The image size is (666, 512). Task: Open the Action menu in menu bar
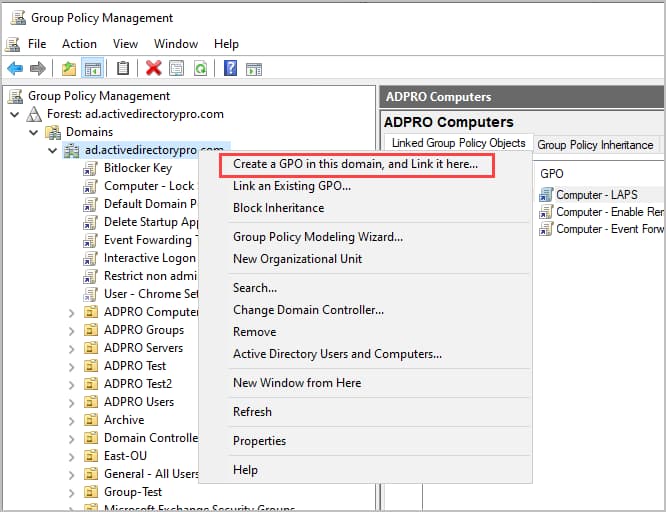79,44
